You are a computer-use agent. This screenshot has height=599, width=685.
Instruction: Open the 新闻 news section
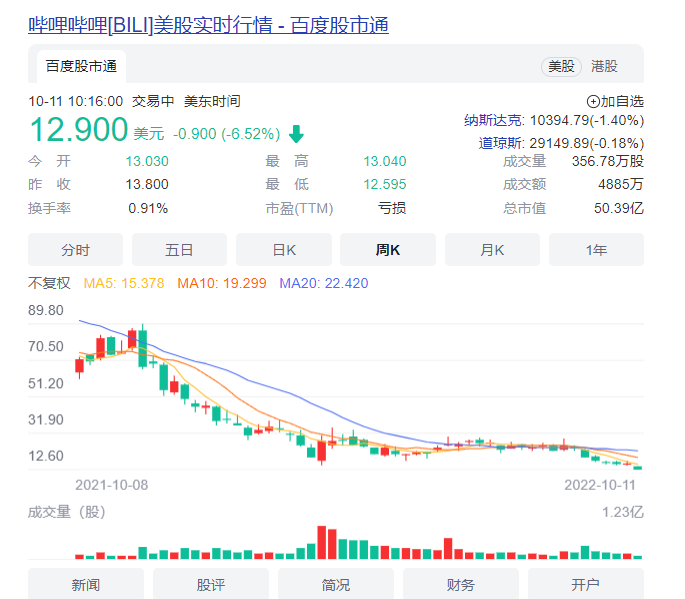pyautogui.click(x=86, y=584)
